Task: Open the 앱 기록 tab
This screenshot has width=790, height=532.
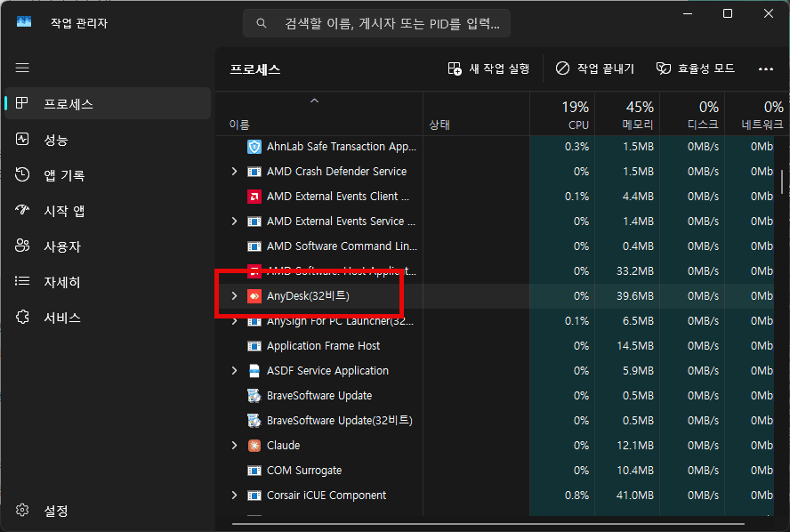Action: coord(108,175)
